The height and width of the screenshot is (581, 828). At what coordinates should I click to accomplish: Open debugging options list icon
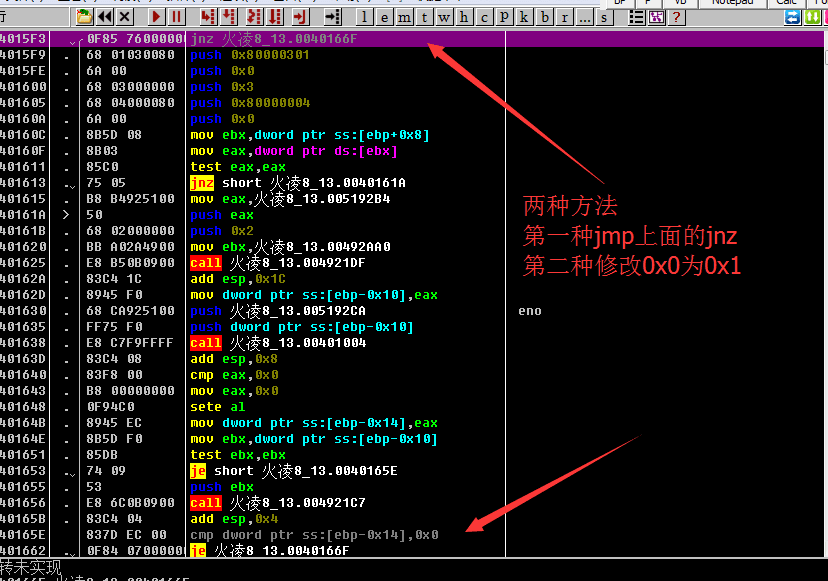[636, 17]
